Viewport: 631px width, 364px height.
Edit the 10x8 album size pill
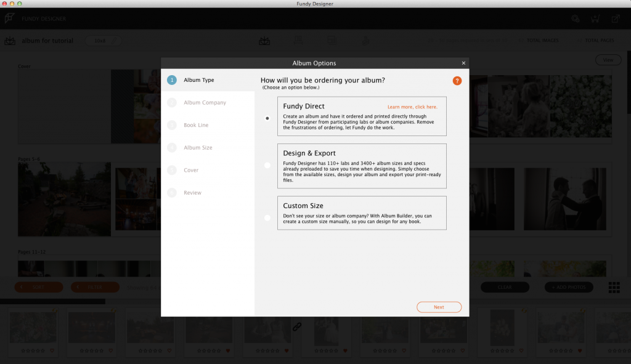103,41
